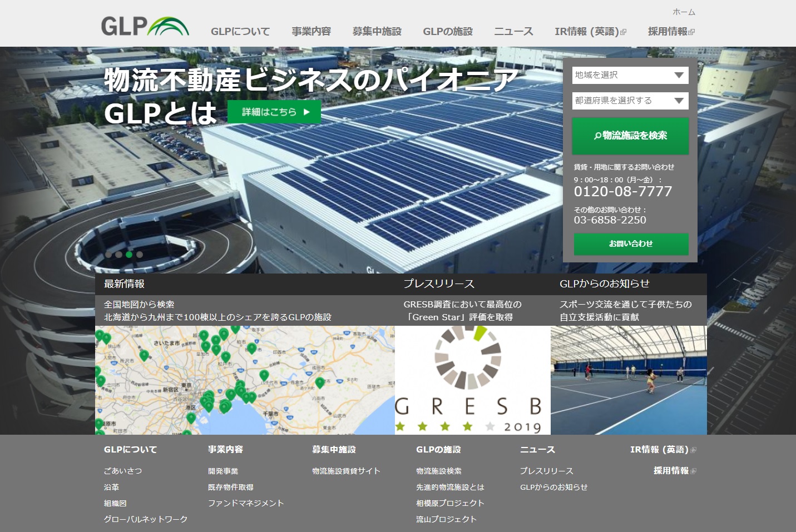Click the green map pin near 八千代市
Image resolution: width=796 pixels, height=532 pixels.
pyautogui.click(x=264, y=376)
